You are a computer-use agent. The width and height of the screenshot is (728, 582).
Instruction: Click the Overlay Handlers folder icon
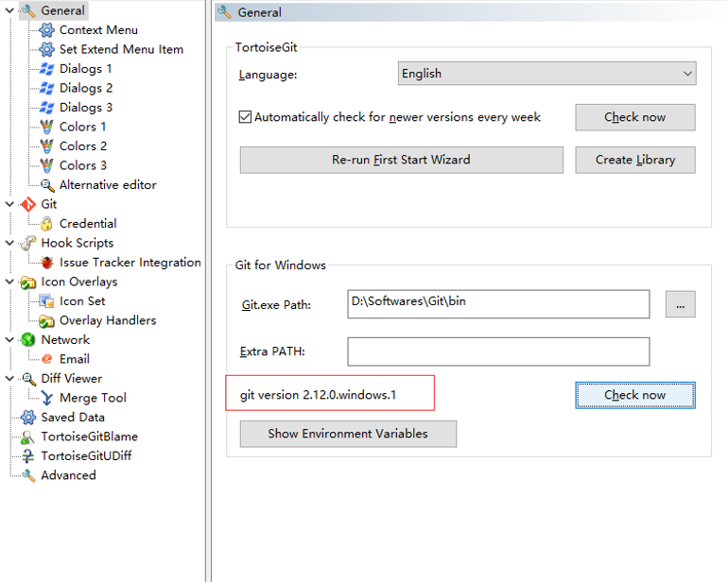46,320
